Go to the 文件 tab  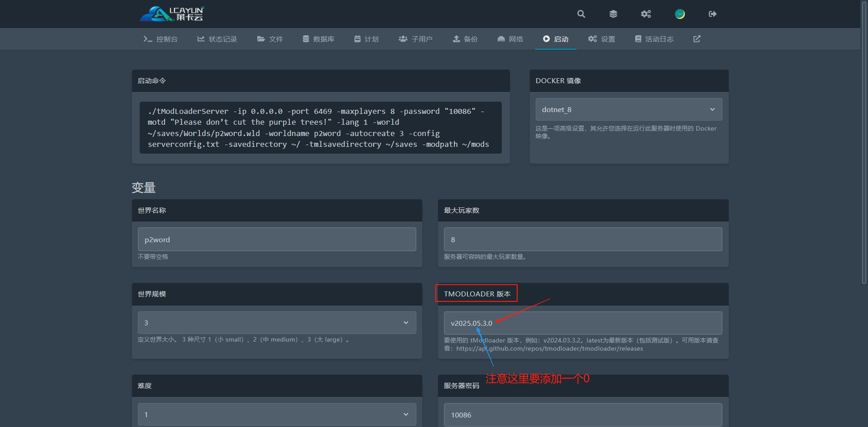(270, 39)
